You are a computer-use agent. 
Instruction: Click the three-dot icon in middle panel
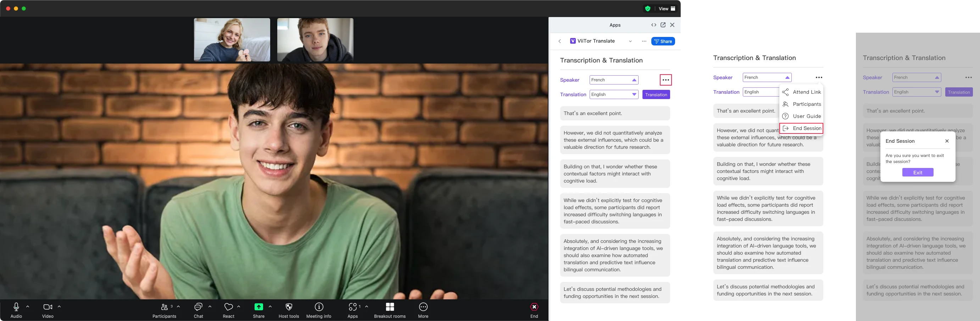pos(819,77)
